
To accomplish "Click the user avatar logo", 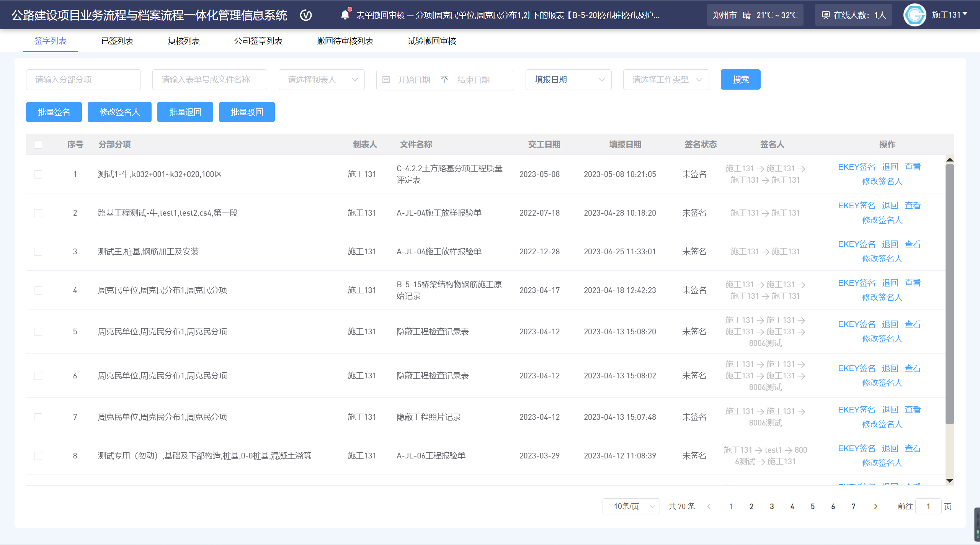I will (915, 15).
